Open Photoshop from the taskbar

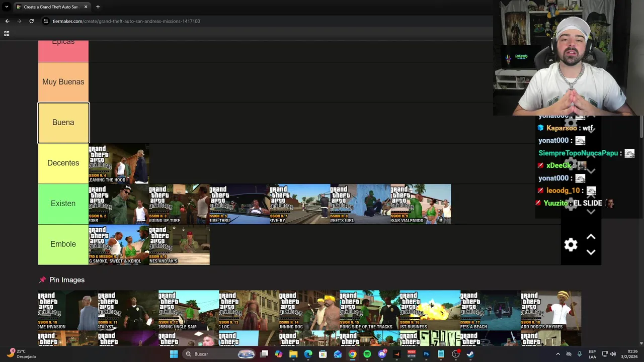pos(426,354)
